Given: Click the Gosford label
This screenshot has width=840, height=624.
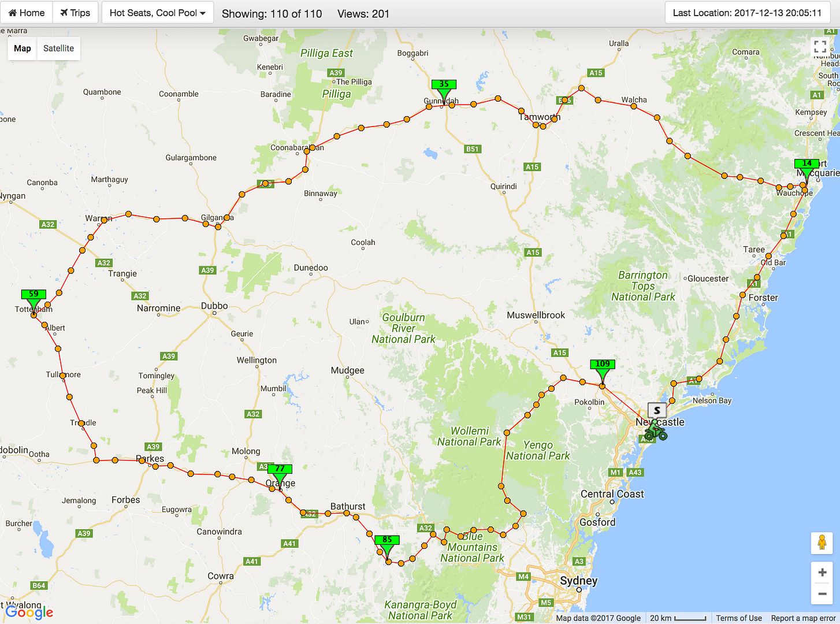Looking at the screenshot, I should 597,522.
